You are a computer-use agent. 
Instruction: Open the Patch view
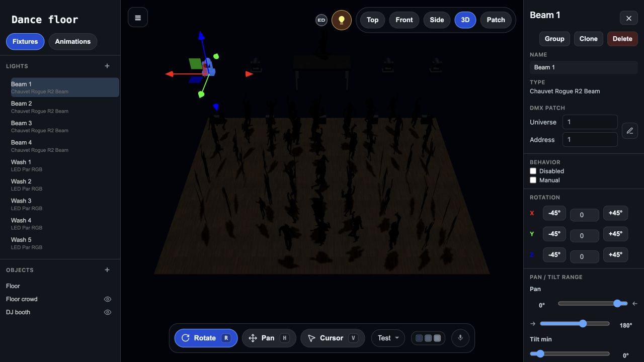click(x=496, y=20)
